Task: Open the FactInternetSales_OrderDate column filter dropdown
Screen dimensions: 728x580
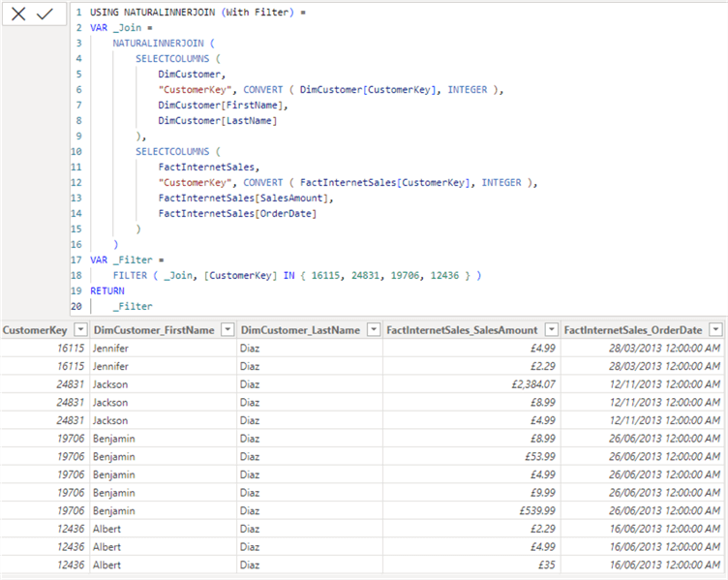Action: pos(716,330)
